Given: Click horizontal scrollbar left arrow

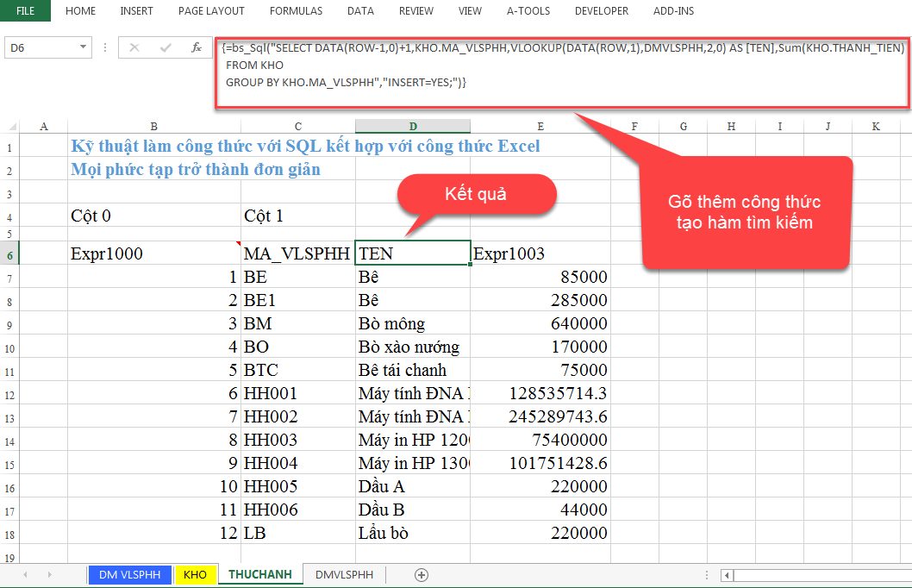Looking at the screenshot, I should tap(727, 576).
